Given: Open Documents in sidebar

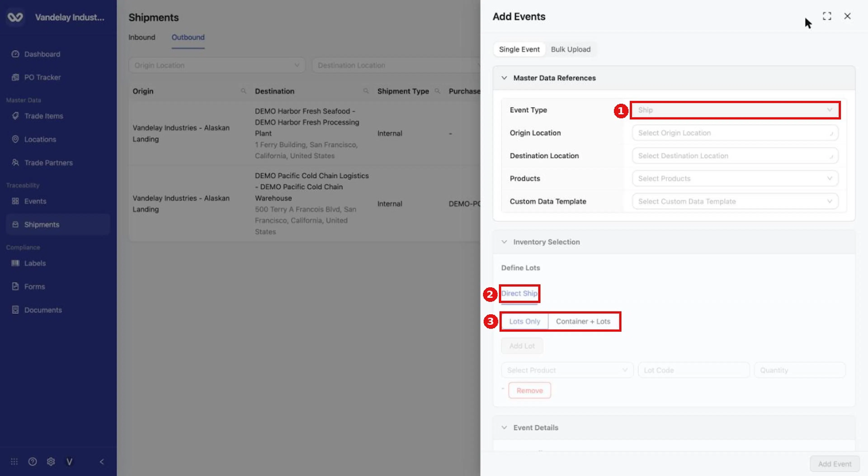Looking at the screenshot, I should (x=43, y=310).
